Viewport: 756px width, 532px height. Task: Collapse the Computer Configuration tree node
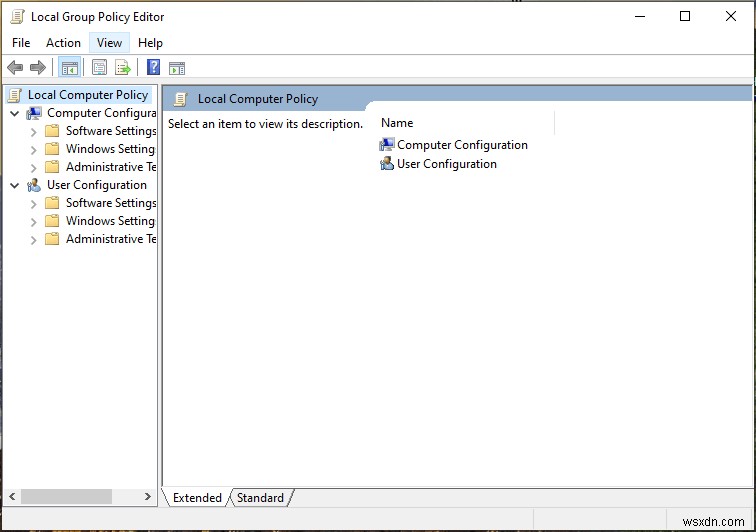point(15,114)
